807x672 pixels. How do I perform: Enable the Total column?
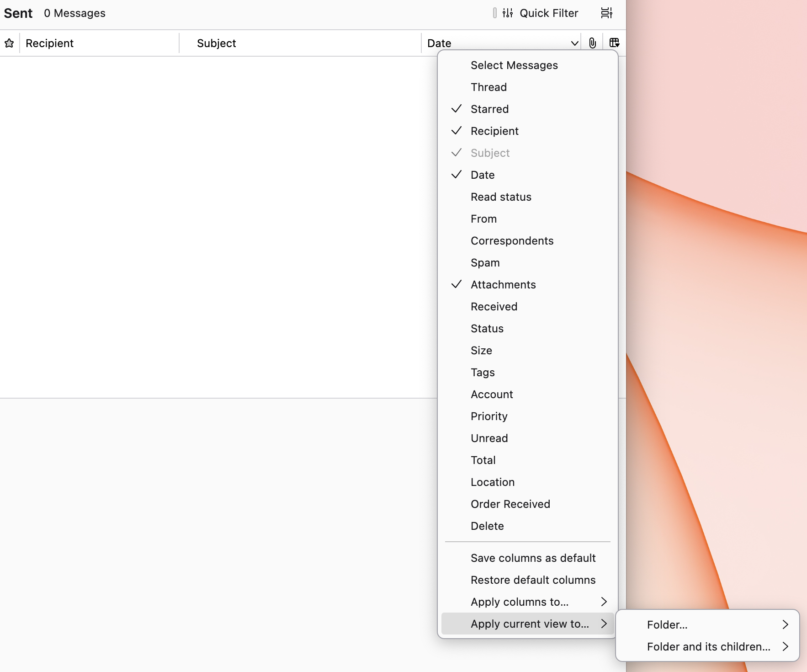point(528,460)
